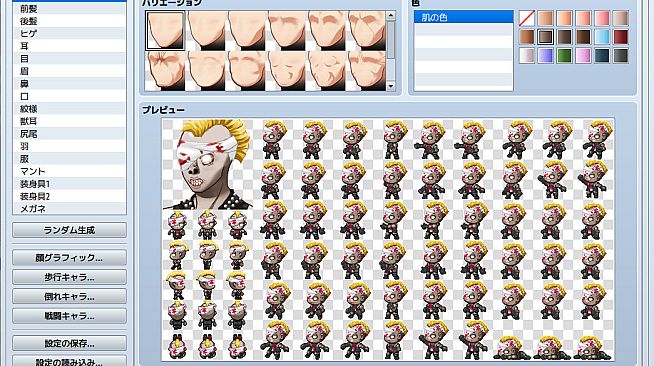Image resolution: width=654 pixels, height=366 pixels.
Task: Choose the second face variation in top row
Action: (x=205, y=30)
